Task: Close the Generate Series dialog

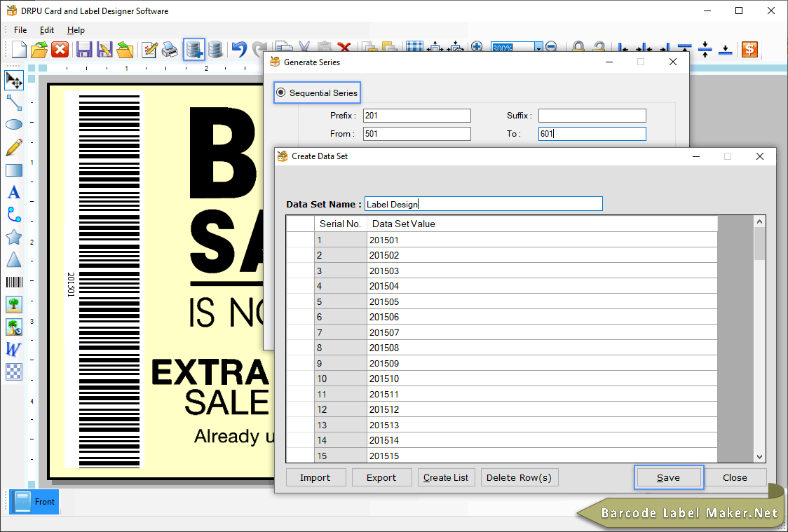Action: pyautogui.click(x=673, y=62)
